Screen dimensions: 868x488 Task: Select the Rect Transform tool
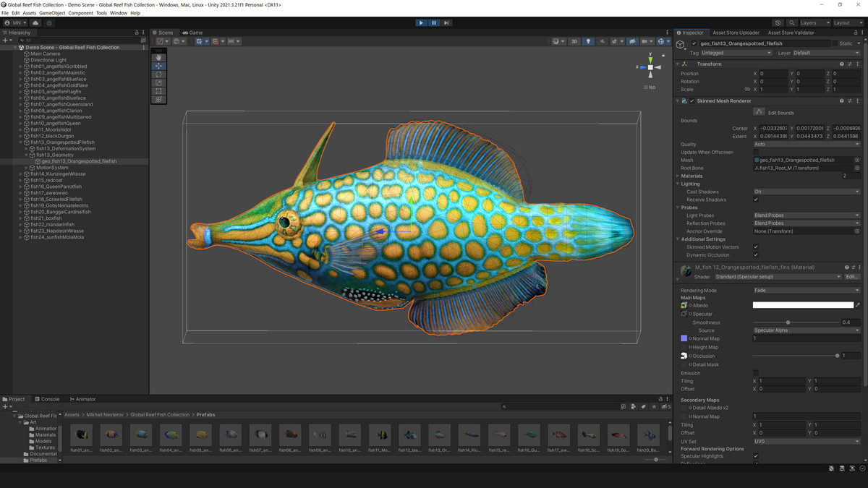(158, 91)
